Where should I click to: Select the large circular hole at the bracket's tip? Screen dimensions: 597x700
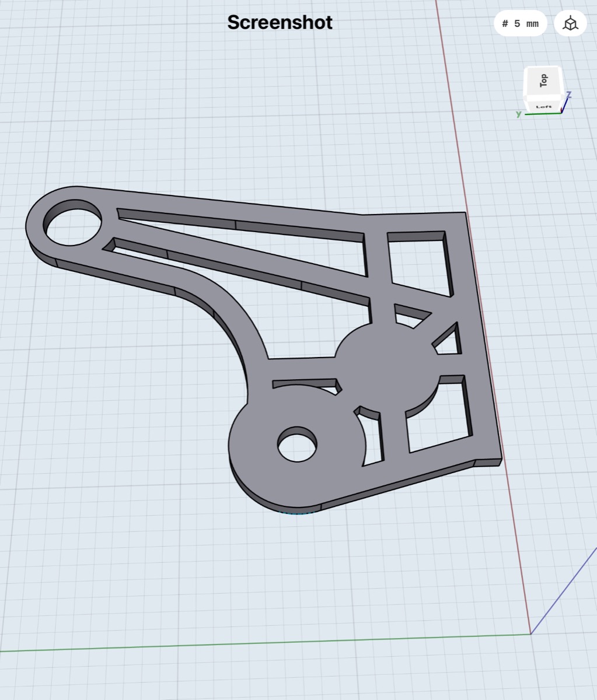72,223
